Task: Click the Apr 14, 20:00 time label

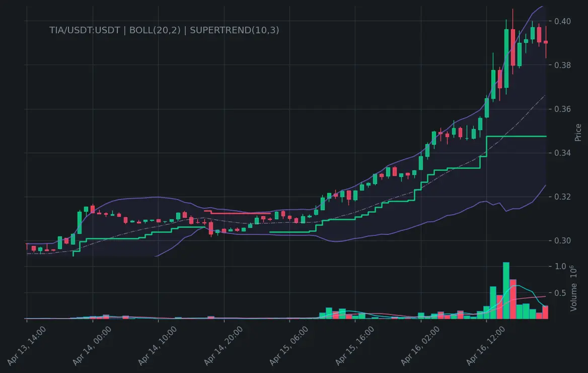Action: coord(224,346)
